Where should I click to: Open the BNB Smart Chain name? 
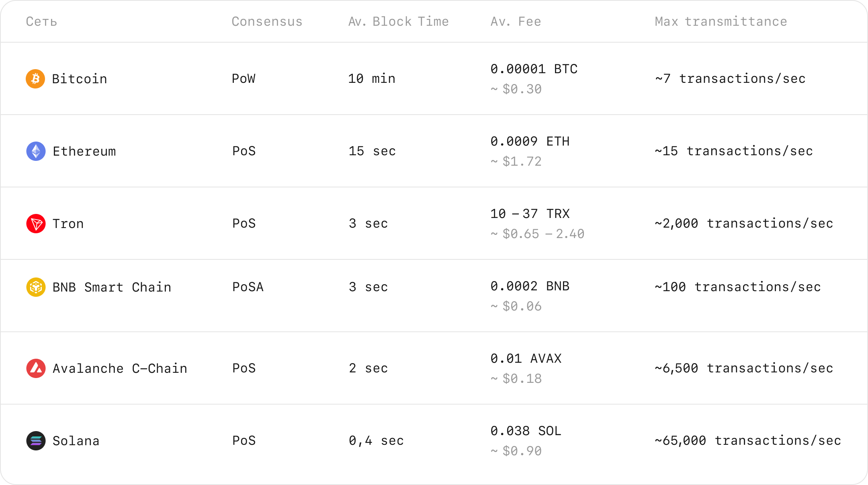112,287
